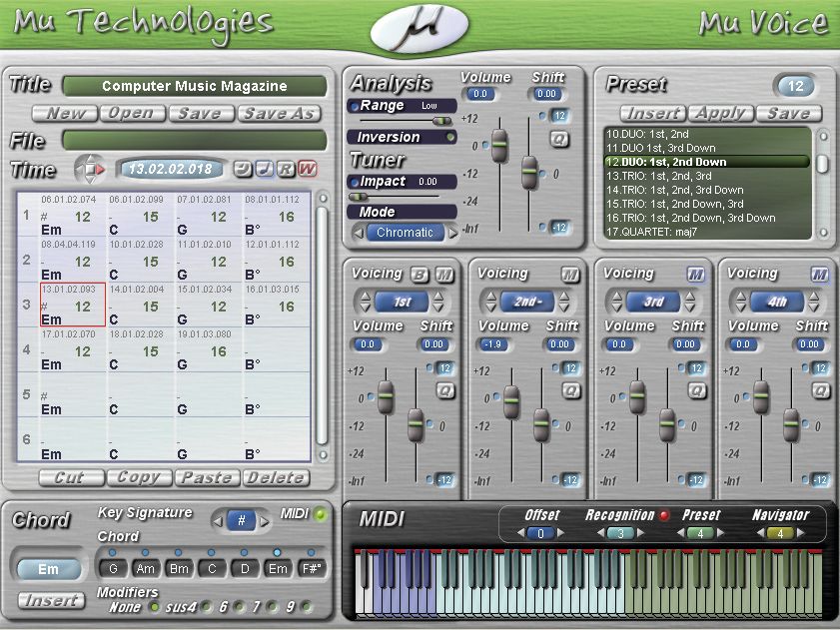Image resolution: width=840 pixels, height=630 pixels.
Task: Click the time navigation play arrow
Action: (100, 170)
